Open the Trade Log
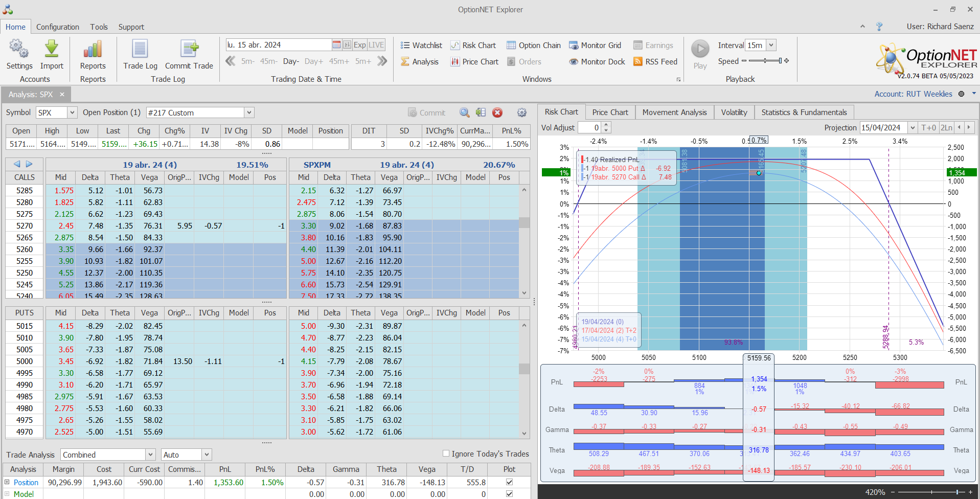Viewport: 980px width, 499px height. (x=140, y=50)
